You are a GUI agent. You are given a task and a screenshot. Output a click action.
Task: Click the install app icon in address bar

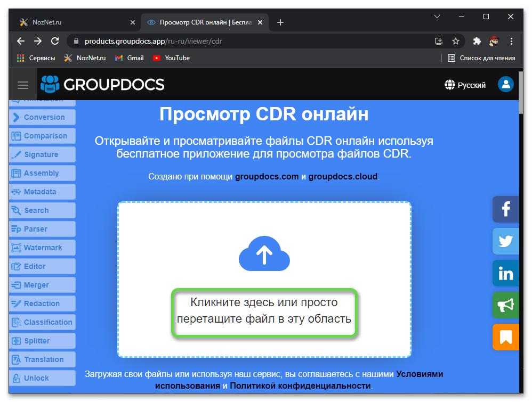[x=439, y=41]
